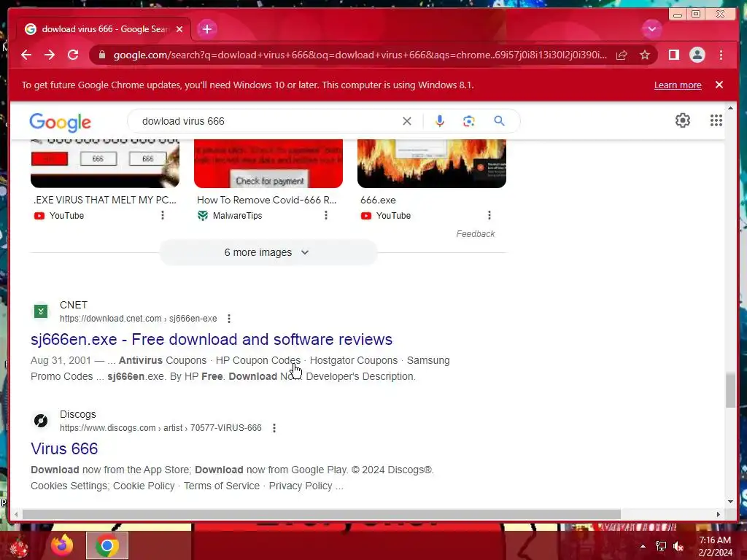747x560 pixels.
Task: Open Chrome side panel
Action: point(673,55)
